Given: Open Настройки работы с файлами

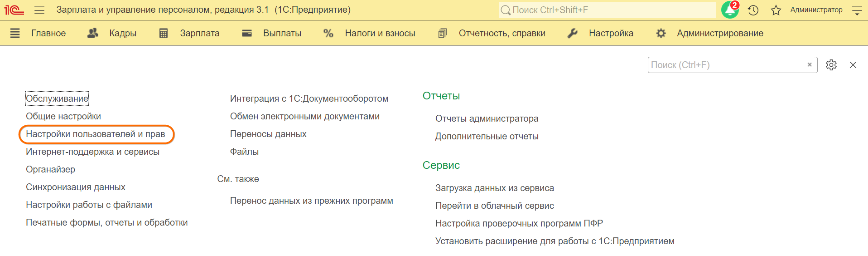Looking at the screenshot, I should [89, 205].
